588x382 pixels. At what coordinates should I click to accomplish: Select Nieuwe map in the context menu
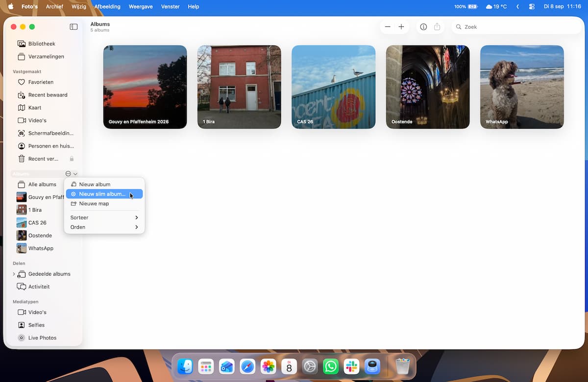tap(104, 204)
